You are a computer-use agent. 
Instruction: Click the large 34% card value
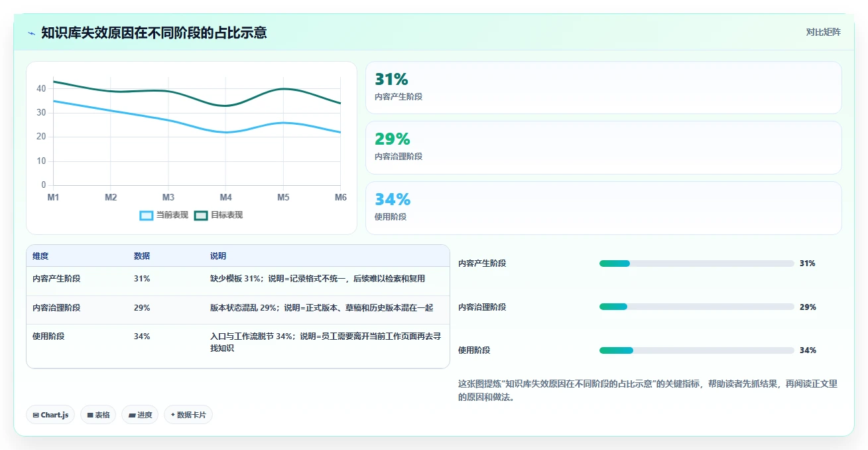point(393,199)
